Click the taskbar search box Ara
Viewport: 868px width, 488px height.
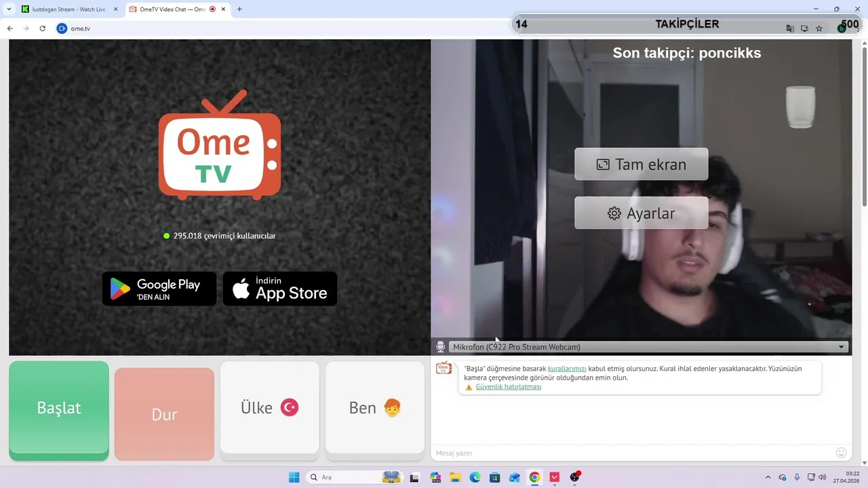click(355, 477)
